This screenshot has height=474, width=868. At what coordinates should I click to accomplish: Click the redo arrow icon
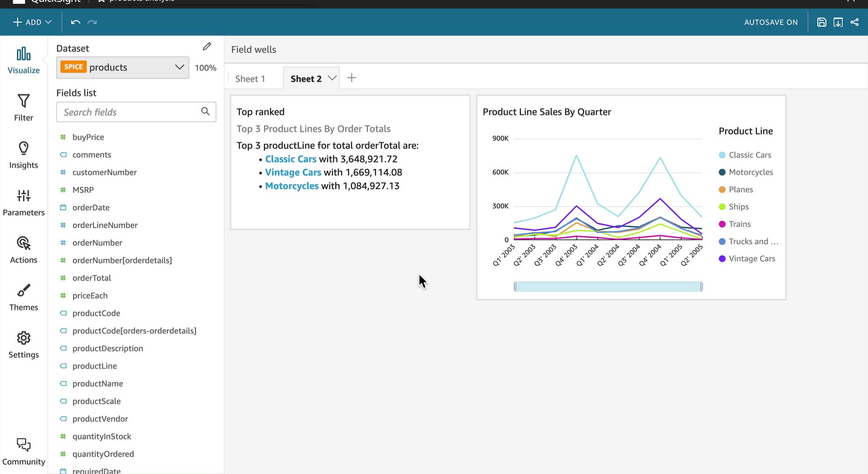coord(92,22)
